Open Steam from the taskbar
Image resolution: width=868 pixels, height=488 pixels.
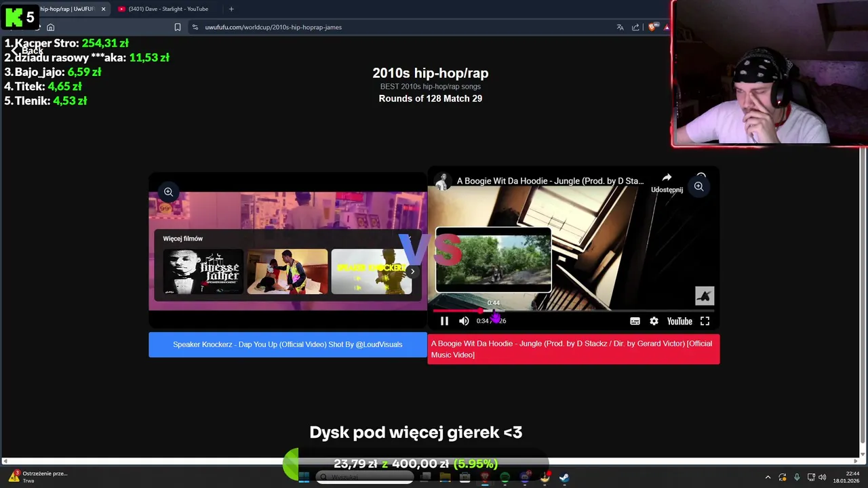[564, 477]
